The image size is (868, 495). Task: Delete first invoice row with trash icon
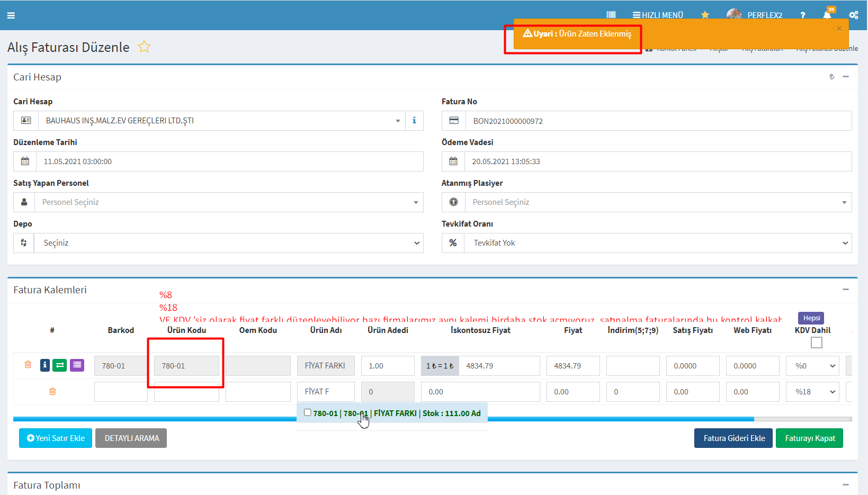click(28, 365)
